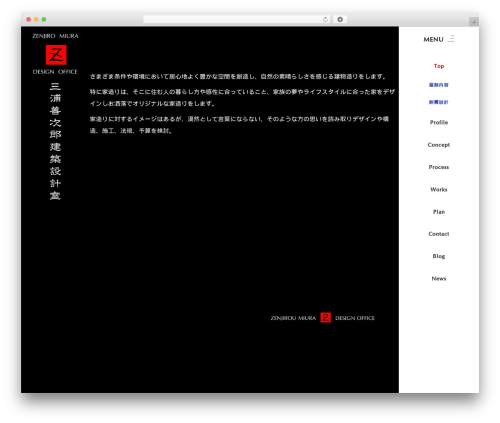Click the MENU label text

coord(433,39)
